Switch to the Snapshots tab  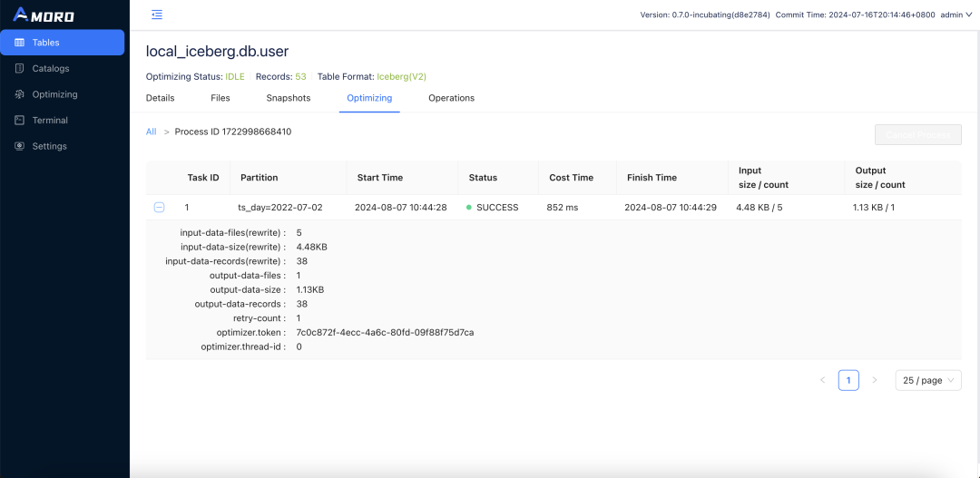289,98
